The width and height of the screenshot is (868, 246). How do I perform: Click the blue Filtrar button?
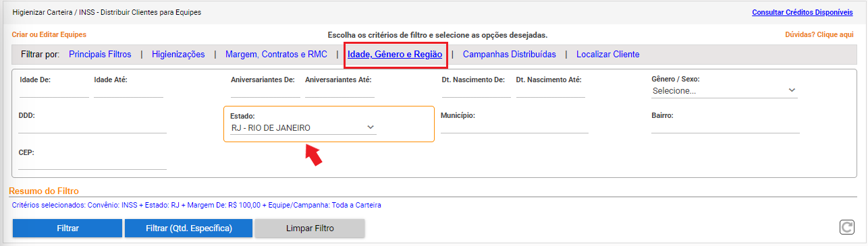point(67,228)
